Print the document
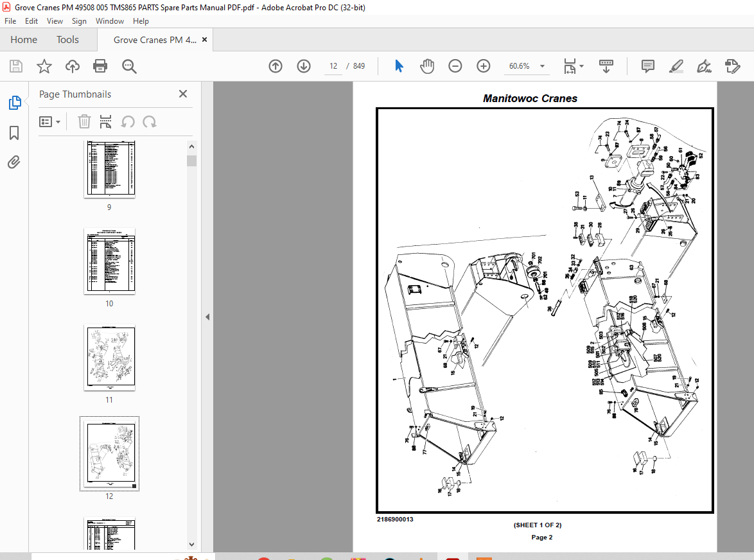754x560 pixels. click(x=100, y=66)
